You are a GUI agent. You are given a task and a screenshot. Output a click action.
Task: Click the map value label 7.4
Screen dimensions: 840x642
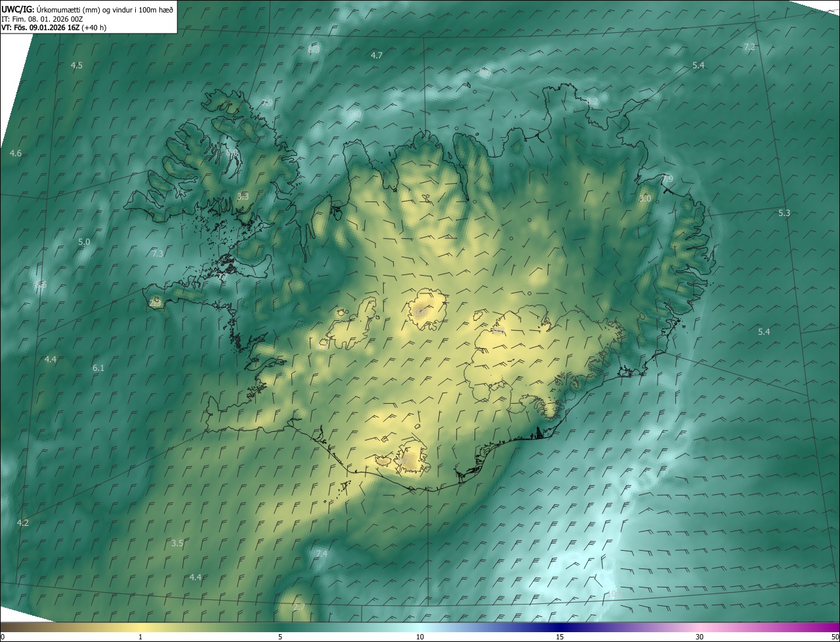click(322, 555)
